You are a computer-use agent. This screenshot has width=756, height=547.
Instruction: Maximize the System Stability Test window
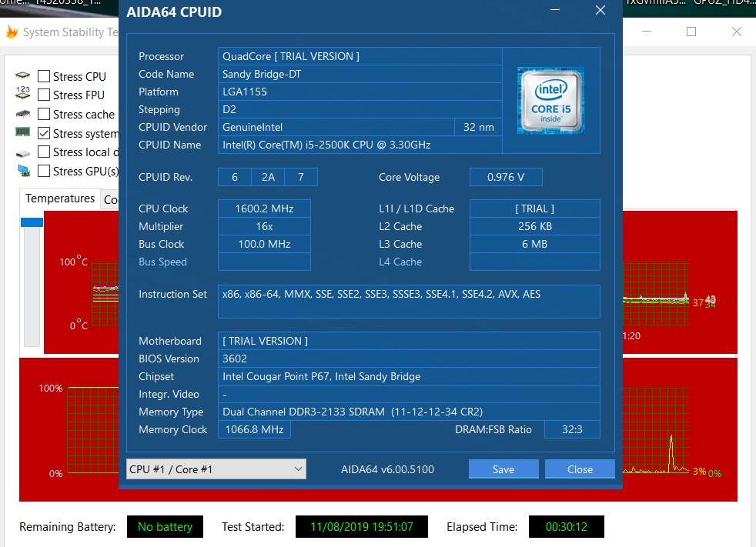pos(691,32)
